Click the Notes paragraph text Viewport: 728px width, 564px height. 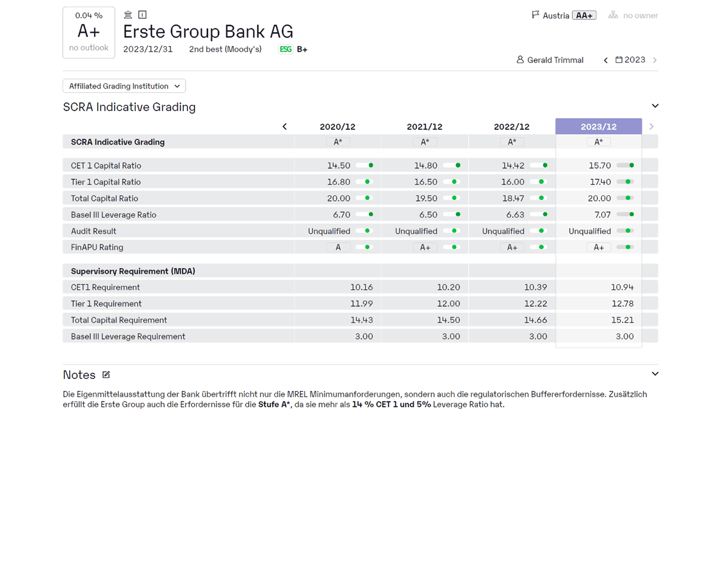(355, 399)
